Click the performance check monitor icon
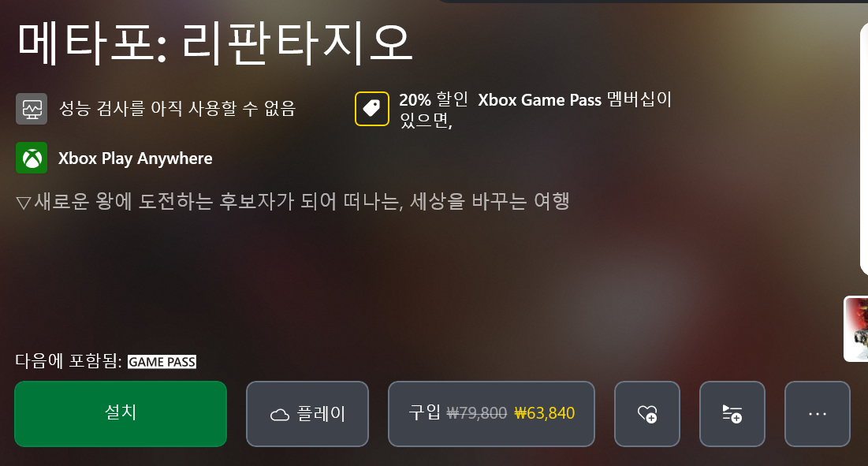The height and width of the screenshot is (466, 868). tap(32, 109)
